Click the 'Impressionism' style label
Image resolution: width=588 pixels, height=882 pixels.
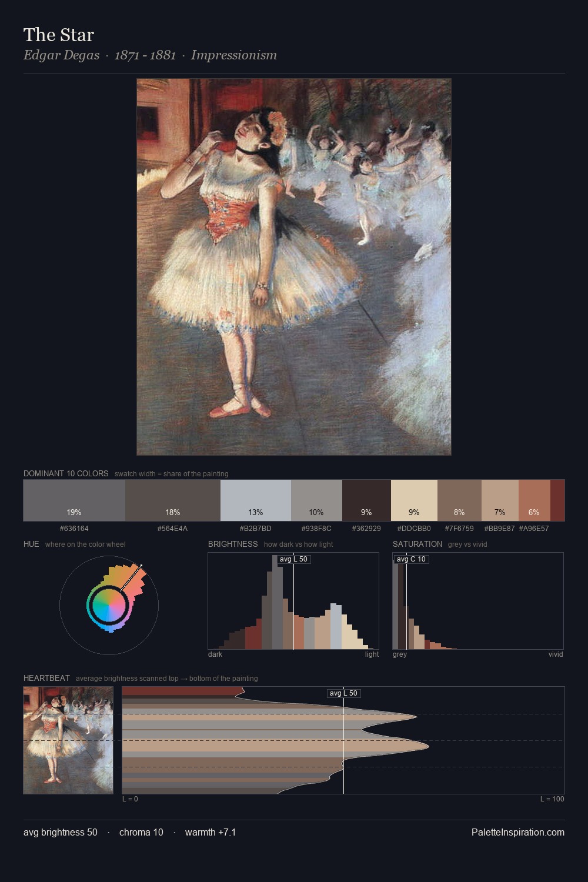[233, 55]
